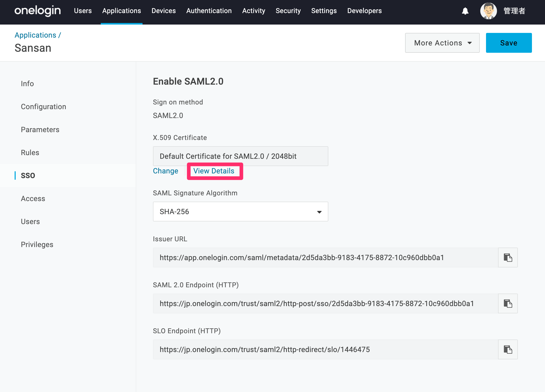Copy the Issuer URL to clipboard
This screenshot has height=392, width=545.
point(508,258)
